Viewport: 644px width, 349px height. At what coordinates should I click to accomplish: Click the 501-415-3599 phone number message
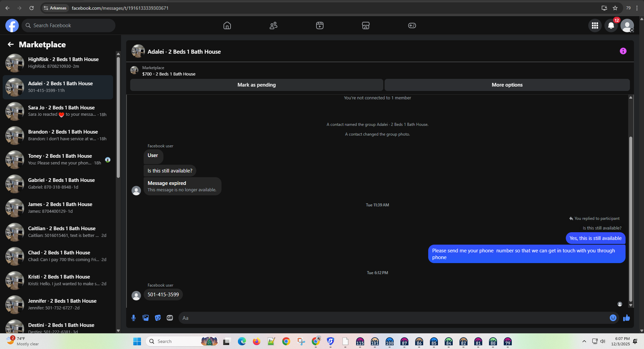point(163,295)
